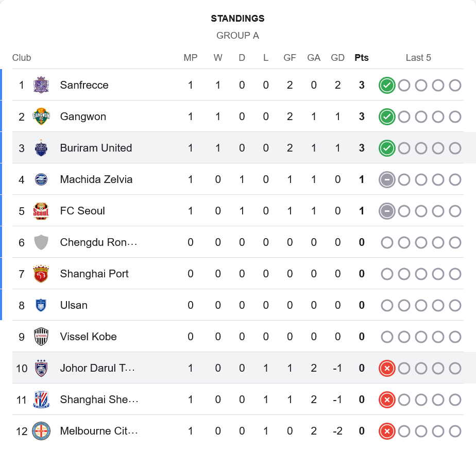Click Machida Zelvia's grey draw result icon
Viewport: 476px width, 449px height.
(x=387, y=179)
